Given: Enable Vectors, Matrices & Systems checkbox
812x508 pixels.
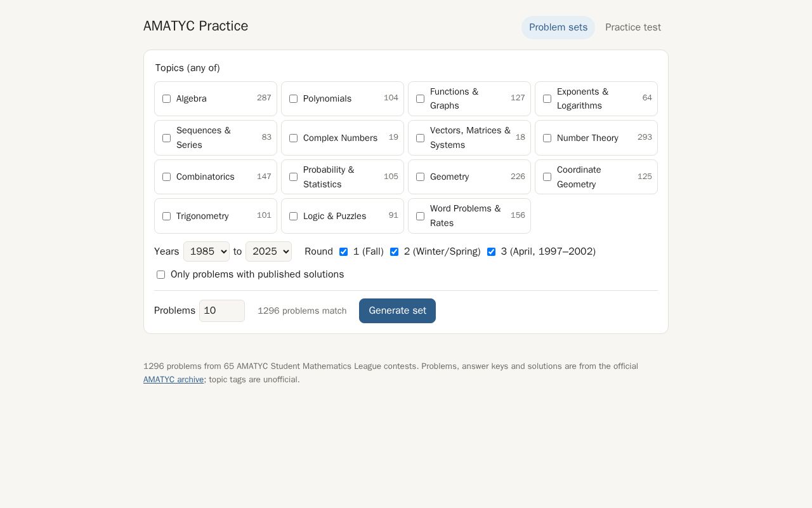Looking at the screenshot, I should point(420,138).
